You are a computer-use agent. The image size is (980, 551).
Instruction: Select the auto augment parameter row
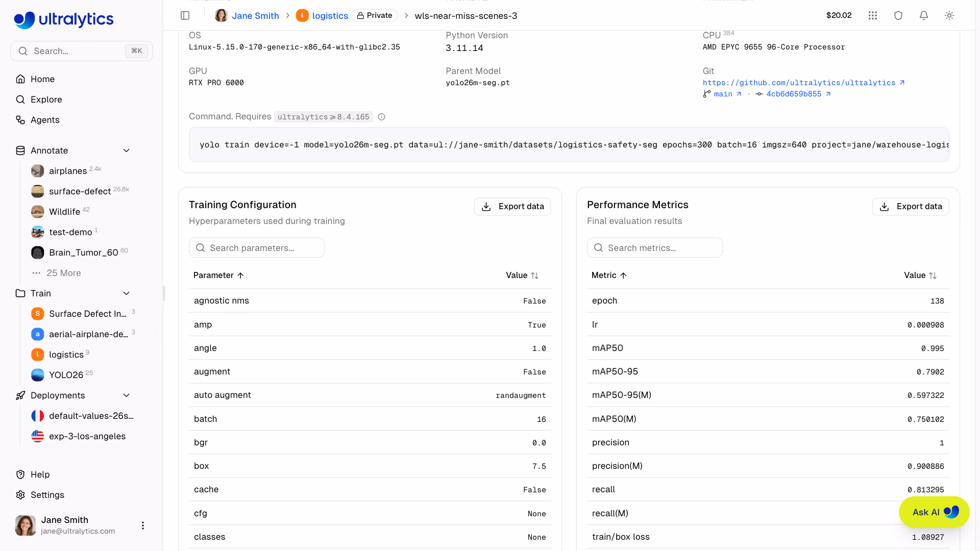pyautogui.click(x=370, y=395)
